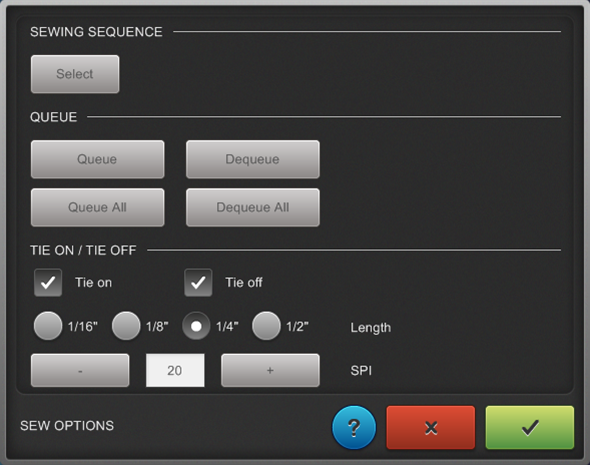Select the 1/16" length radio button

48,326
